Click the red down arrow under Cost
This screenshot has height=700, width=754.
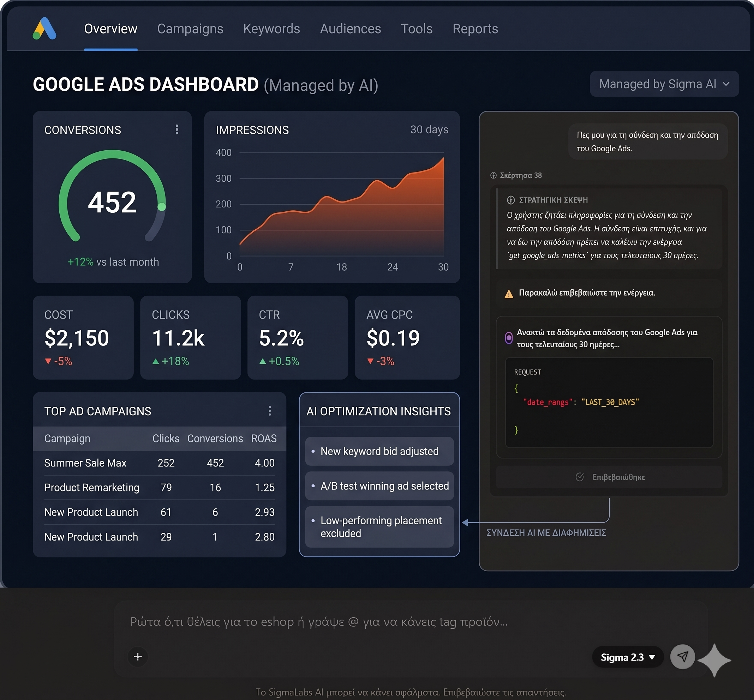tap(48, 361)
